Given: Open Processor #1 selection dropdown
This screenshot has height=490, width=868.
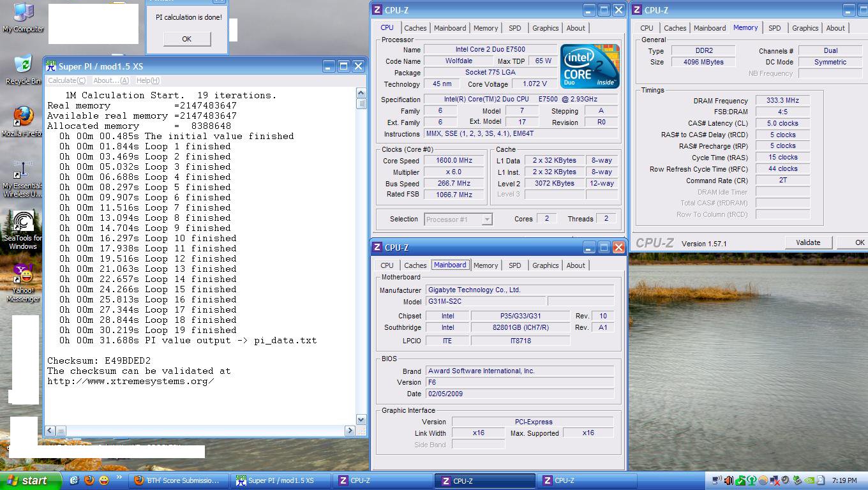Looking at the screenshot, I should [458, 219].
